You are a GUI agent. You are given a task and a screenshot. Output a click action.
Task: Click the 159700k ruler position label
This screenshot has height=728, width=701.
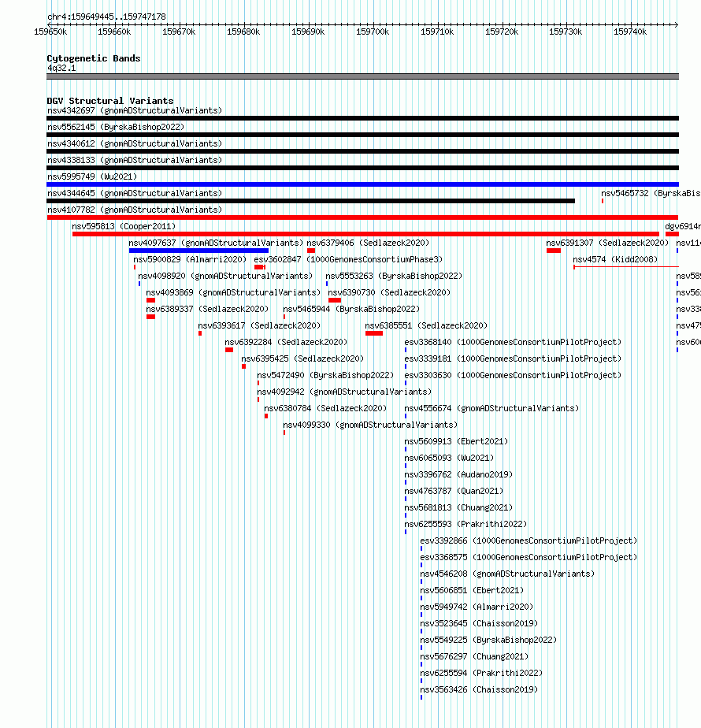click(373, 32)
